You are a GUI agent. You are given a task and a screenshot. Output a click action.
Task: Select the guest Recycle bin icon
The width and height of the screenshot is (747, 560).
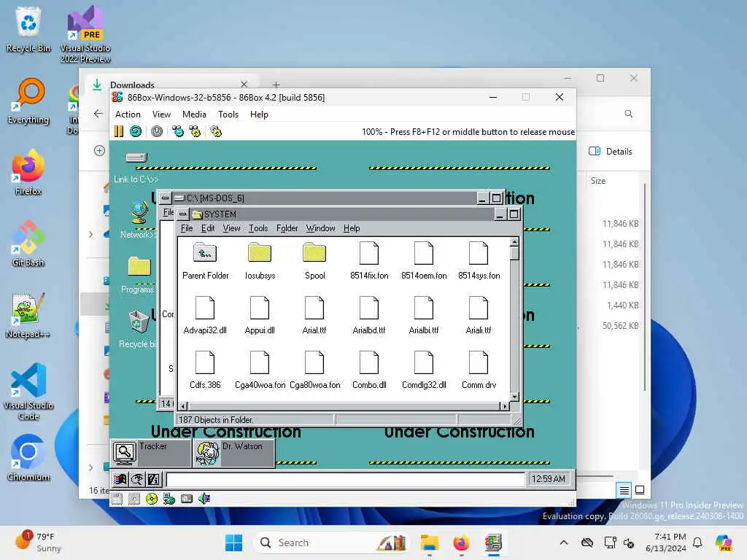click(139, 329)
